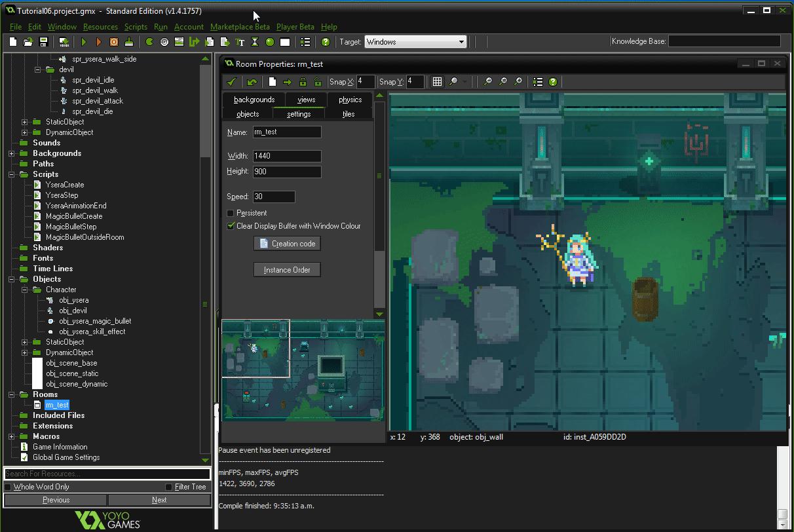The height and width of the screenshot is (532, 794).
Task: Switch to the physics tab in Room Properties
Action: coord(349,99)
